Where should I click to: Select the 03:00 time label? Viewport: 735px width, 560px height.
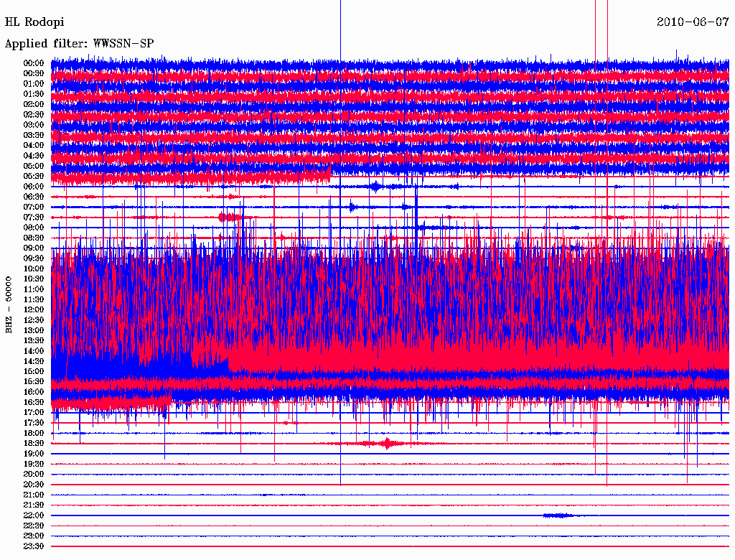pyautogui.click(x=34, y=125)
